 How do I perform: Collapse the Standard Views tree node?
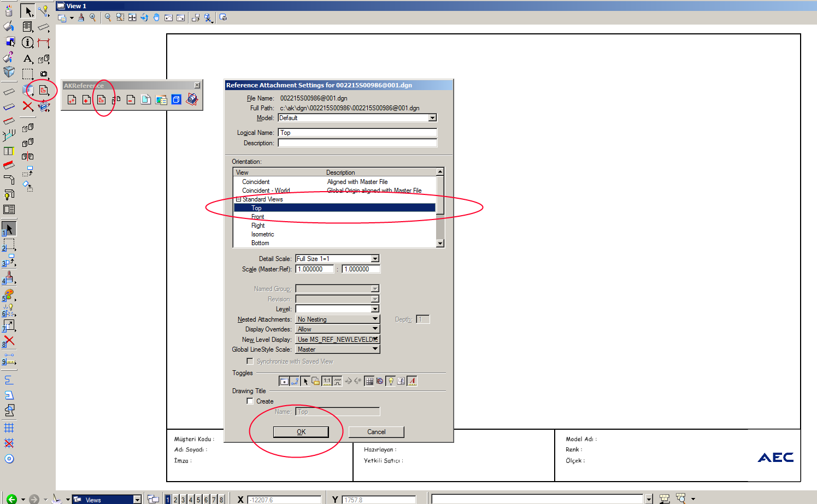point(238,199)
